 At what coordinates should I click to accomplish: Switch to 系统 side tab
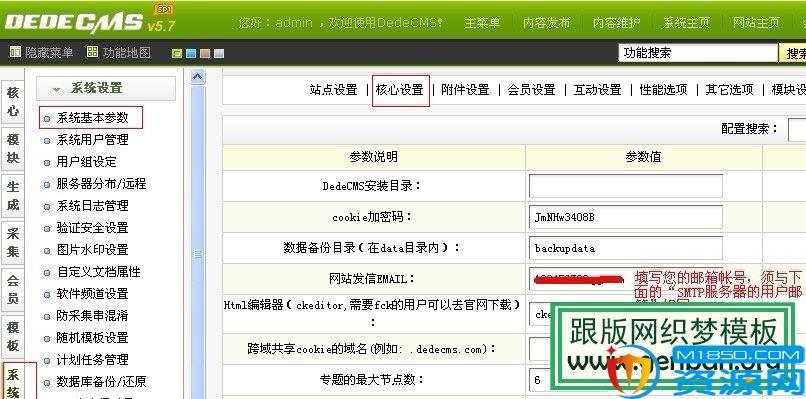point(12,382)
